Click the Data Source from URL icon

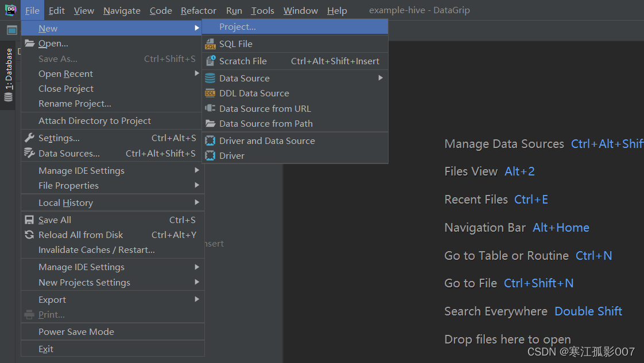(210, 108)
